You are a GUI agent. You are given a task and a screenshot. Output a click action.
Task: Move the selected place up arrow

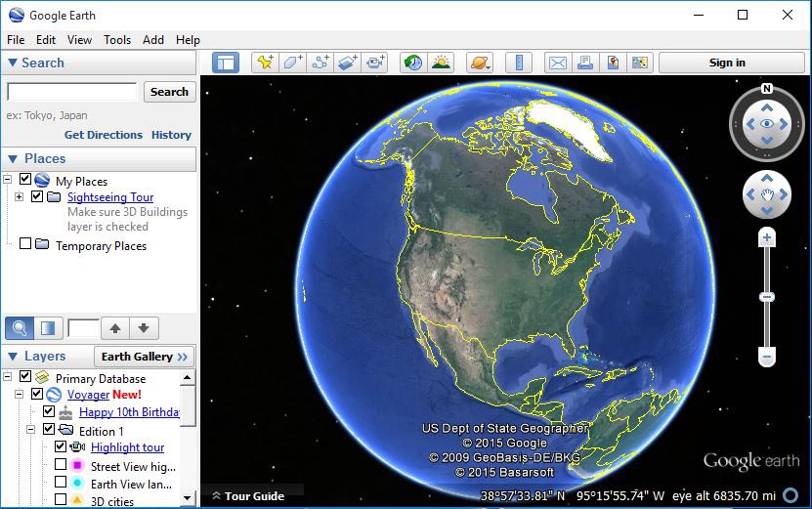(x=115, y=327)
